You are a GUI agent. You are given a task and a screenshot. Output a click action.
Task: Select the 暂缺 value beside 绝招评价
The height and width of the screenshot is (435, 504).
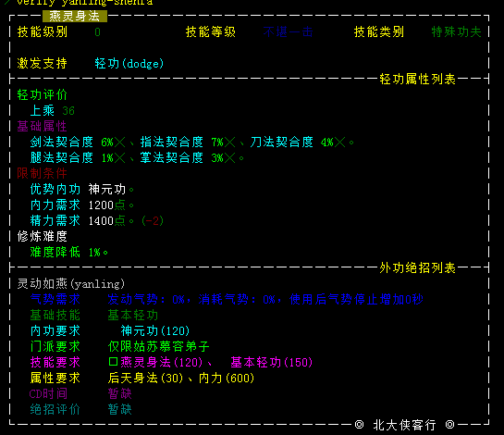point(120,410)
